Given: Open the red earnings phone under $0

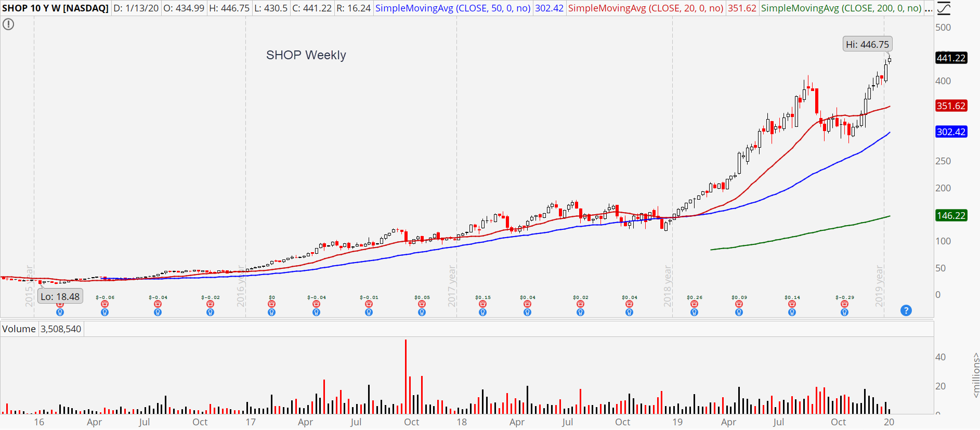Looking at the screenshot, I should pos(271,304).
